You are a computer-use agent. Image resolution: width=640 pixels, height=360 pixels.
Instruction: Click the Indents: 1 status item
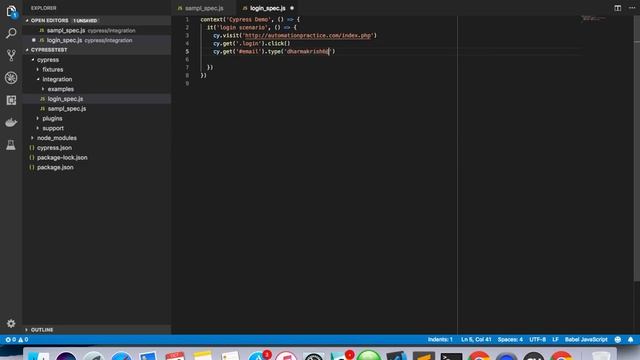440,340
